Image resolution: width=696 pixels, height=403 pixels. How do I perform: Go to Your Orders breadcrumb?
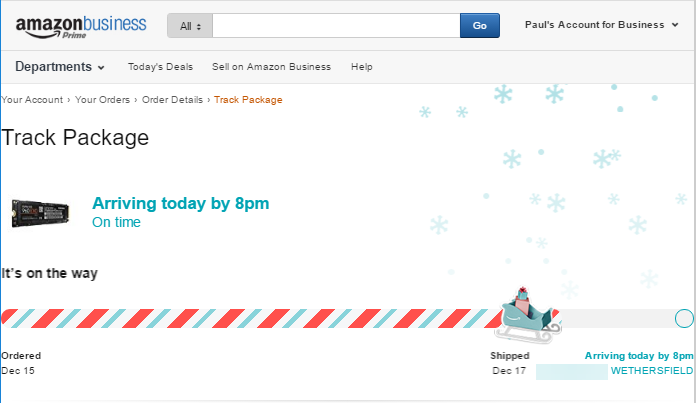click(x=103, y=99)
